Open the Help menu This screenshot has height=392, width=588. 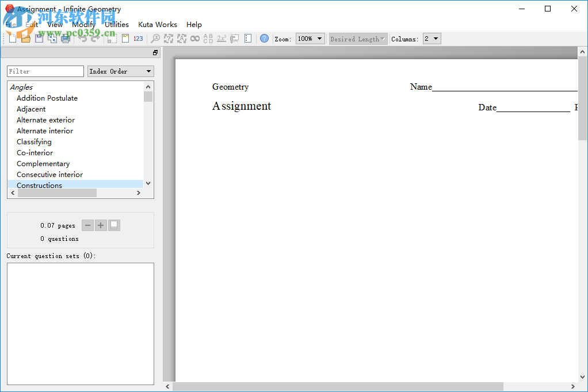[194, 24]
